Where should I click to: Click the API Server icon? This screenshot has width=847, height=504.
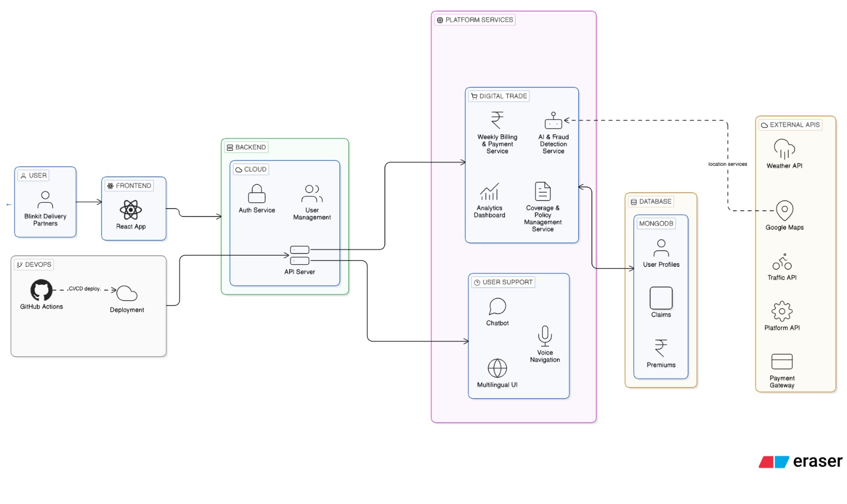(x=300, y=255)
